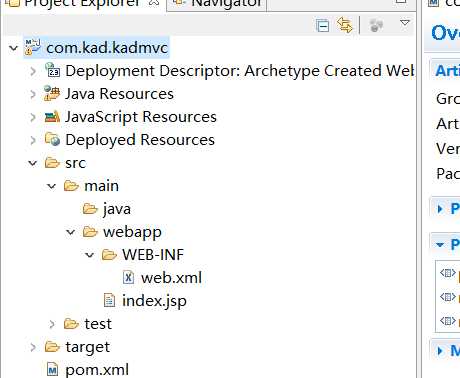Collapse the com.kad.kadmvc project node
The width and height of the screenshot is (460, 378).
[x=13, y=48]
